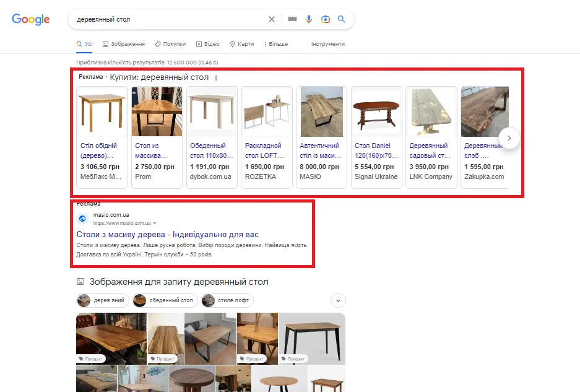
Task: Open Google Lens camera icon
Action: tap(325, 19)
